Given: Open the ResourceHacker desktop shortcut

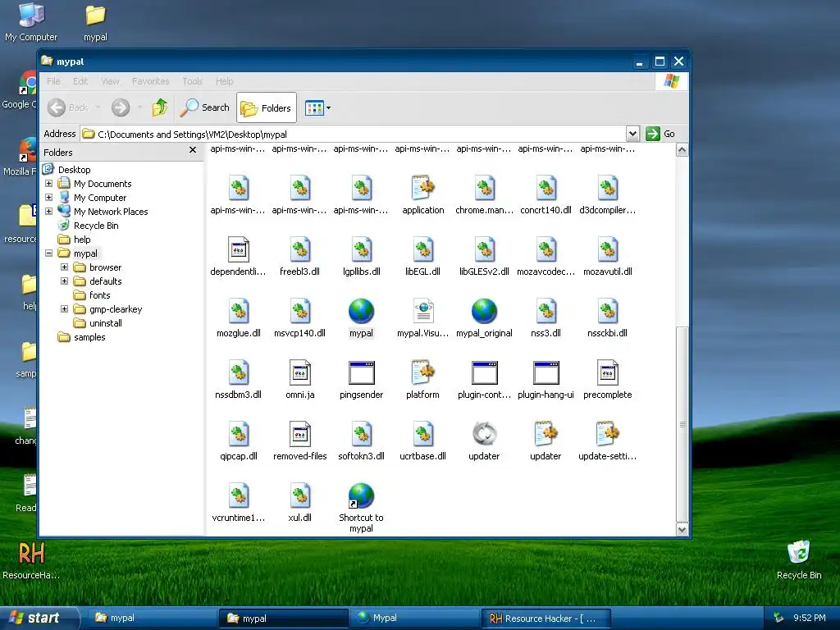Looking at the screenshot, I should tap(31, 560).
